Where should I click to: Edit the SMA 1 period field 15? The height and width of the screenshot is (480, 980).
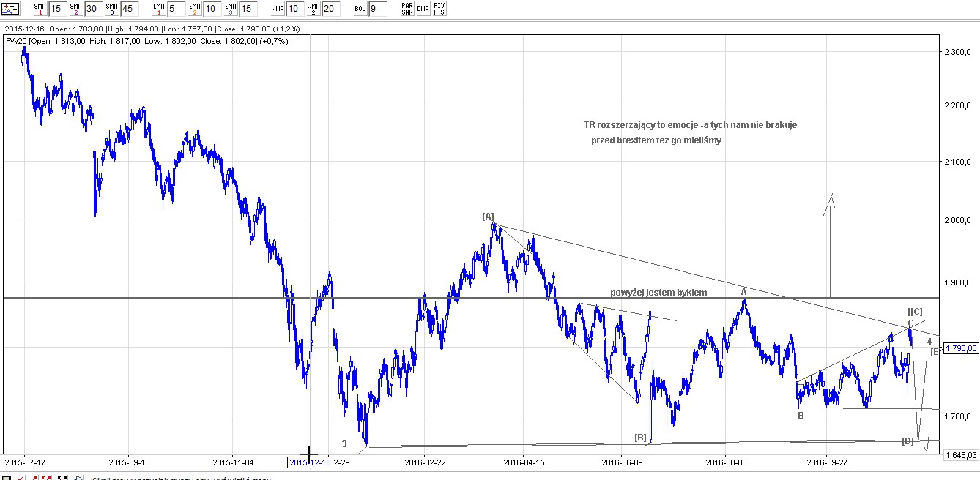[56, 10]
